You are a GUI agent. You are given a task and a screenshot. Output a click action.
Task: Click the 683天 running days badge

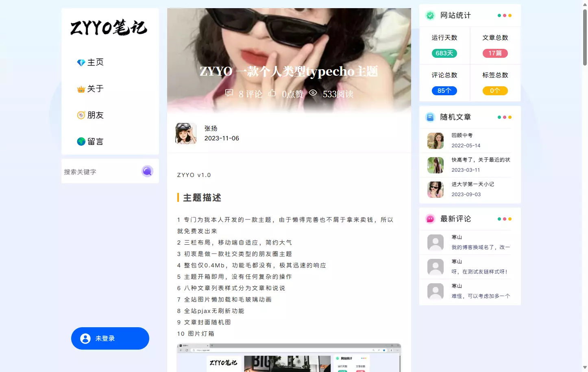(444, 53)
